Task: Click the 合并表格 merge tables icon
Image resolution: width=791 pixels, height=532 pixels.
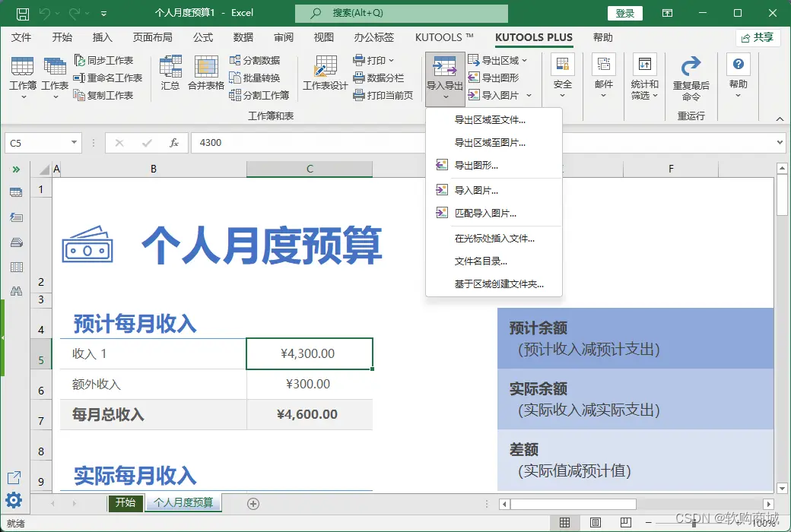Action: [x=206, y=73]
